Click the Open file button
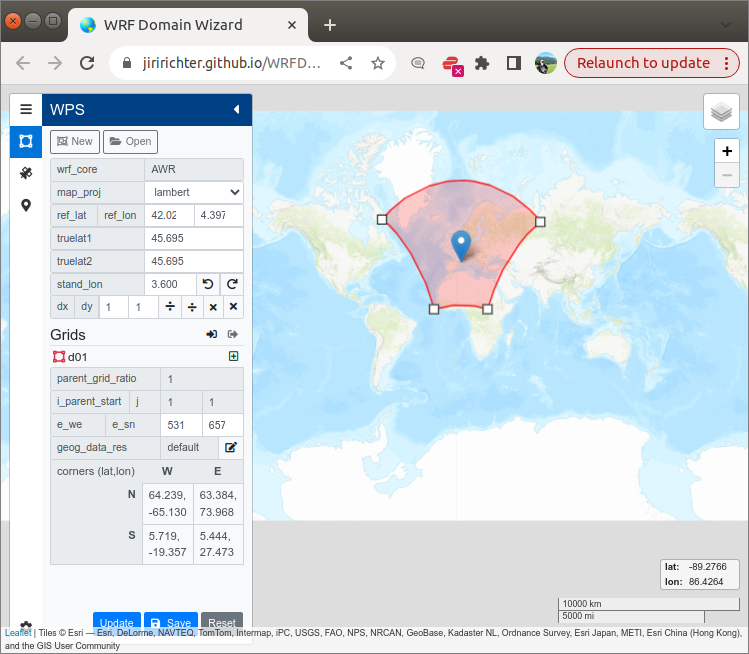749x654 pixels. pyautogui.click(x=130, y=142)
